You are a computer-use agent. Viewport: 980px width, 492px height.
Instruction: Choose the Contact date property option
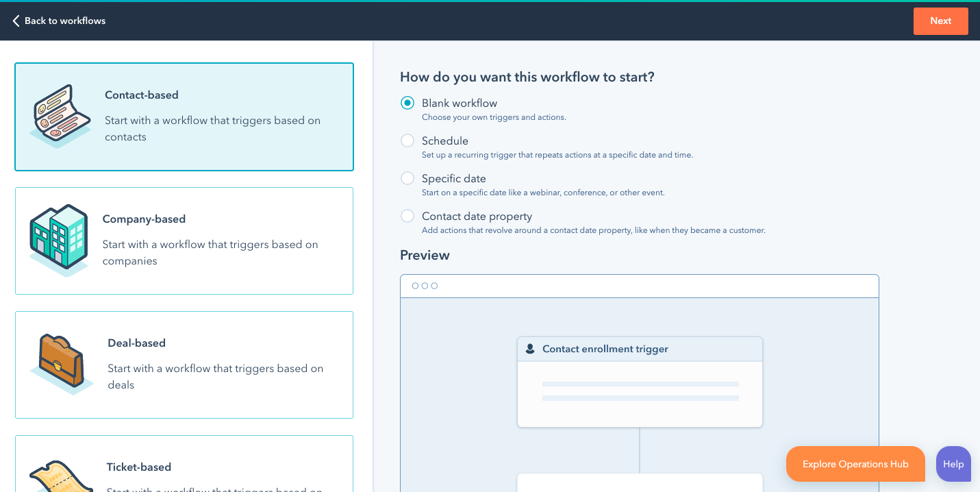[x=407, y=216]
